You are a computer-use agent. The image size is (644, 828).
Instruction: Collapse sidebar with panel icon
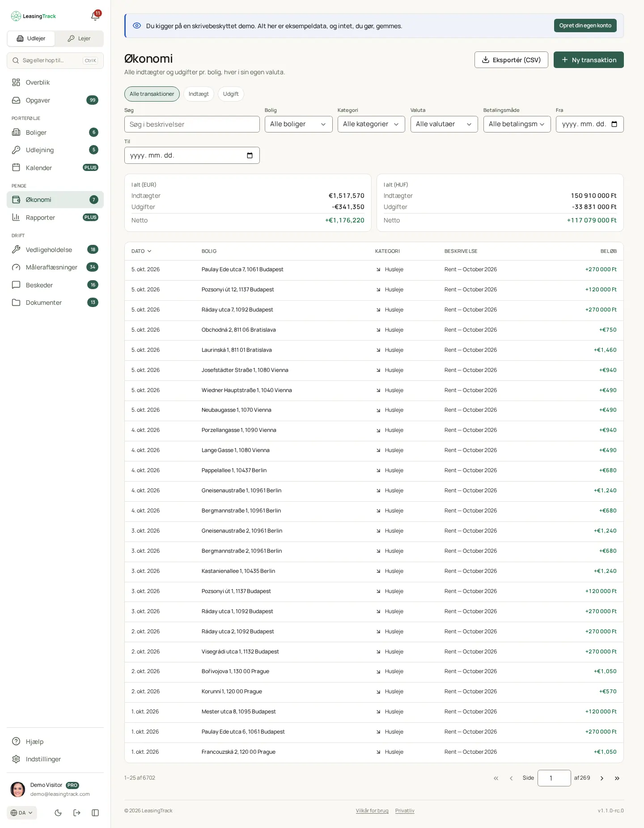95,813
